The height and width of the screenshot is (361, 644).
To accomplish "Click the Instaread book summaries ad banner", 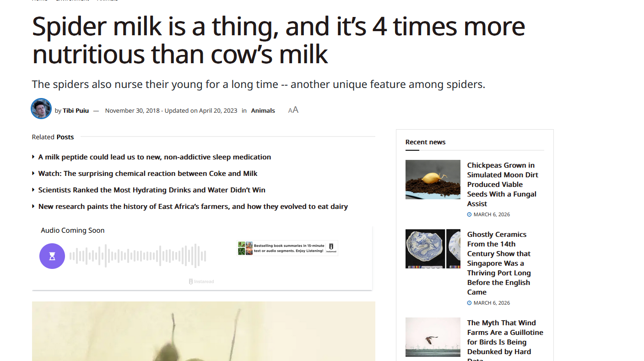I will (287, 248).
